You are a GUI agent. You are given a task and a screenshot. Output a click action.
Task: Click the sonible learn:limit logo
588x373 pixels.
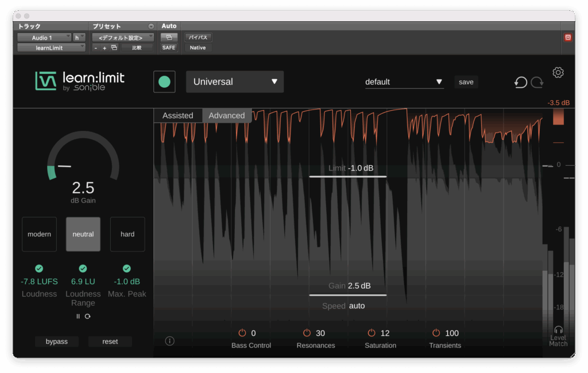pos(80,81)
